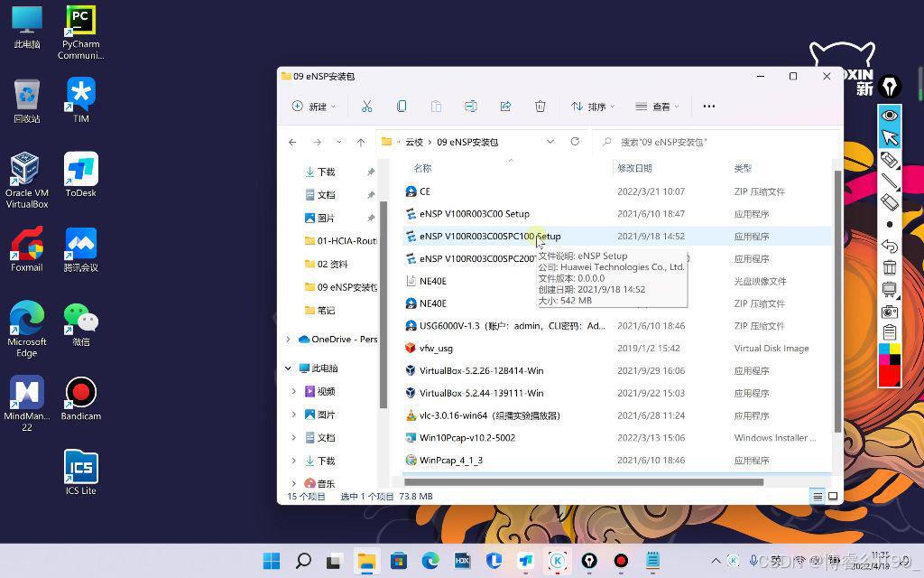Expand the 音乐 tree node

[293, 484]
